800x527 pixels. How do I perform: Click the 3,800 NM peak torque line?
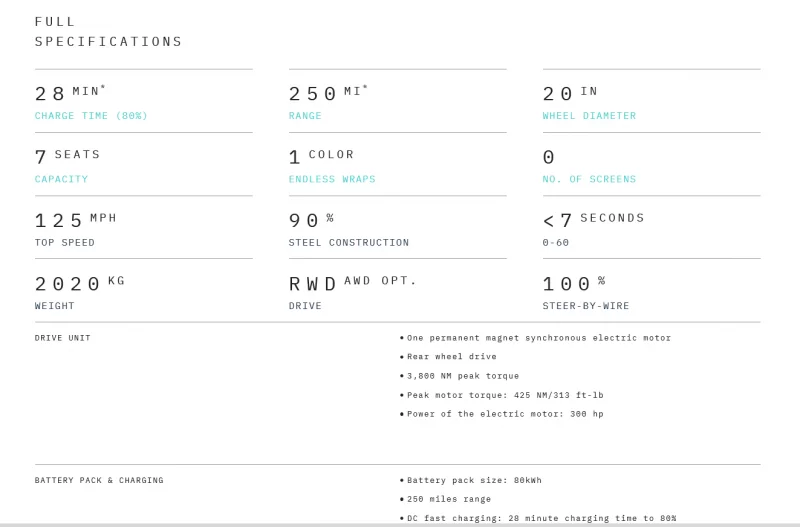pyautogui.click(x=462, y=376)
